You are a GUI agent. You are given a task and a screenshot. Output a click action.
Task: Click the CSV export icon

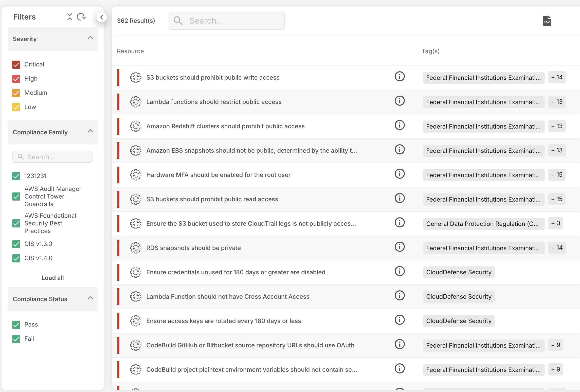(x=547, y=21)
